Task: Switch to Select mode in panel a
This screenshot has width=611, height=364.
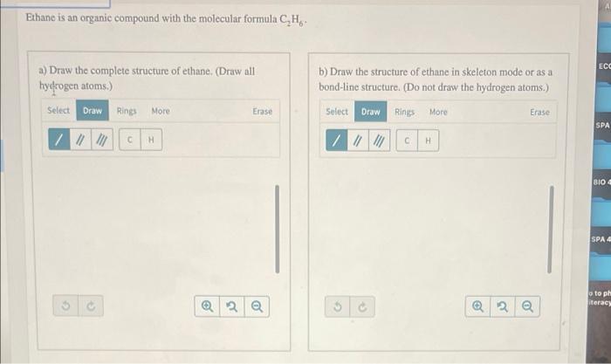Action: point(58,110)
